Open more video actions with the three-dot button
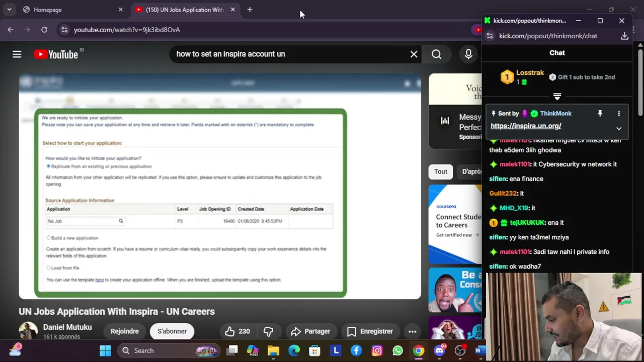 [x=412, y=331]
